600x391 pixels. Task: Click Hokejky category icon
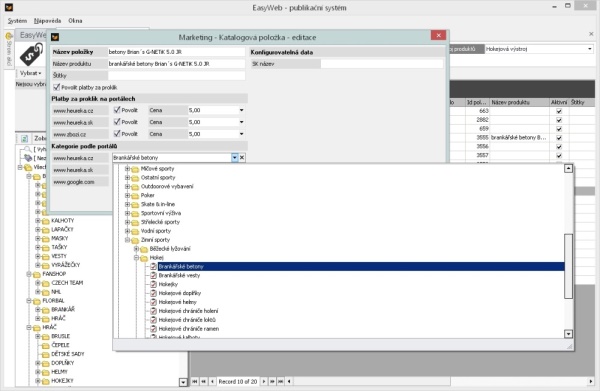tap(153, 284)
